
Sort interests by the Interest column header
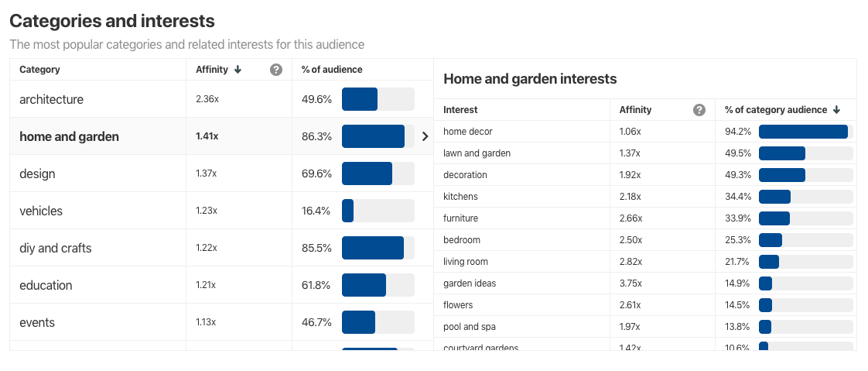click(460, 110)
